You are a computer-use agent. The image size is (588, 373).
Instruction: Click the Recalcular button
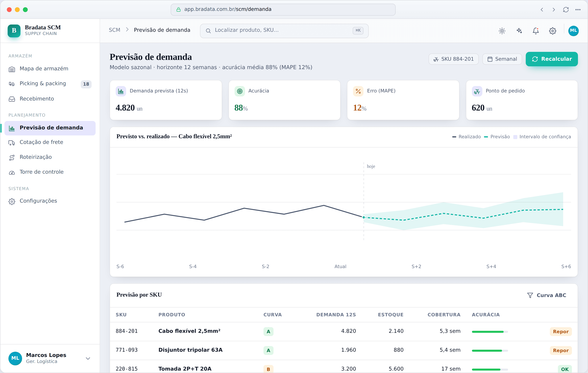[551, 59]
